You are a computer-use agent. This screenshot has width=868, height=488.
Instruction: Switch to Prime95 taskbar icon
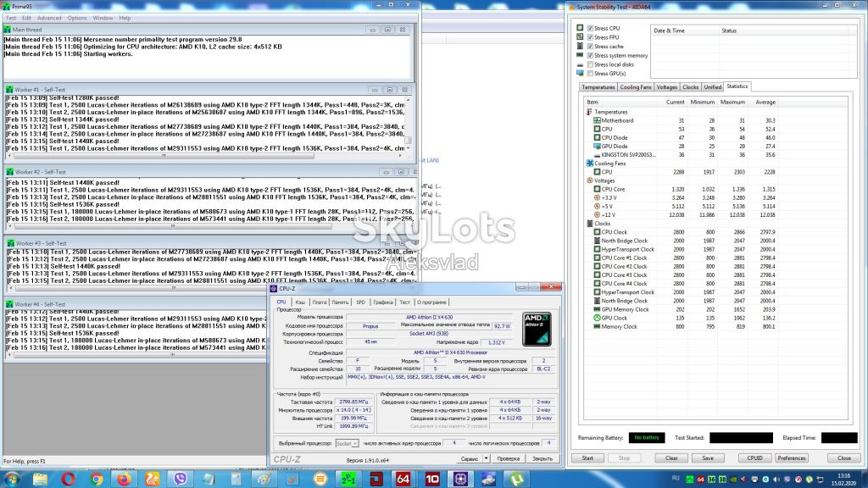[348, 479]
